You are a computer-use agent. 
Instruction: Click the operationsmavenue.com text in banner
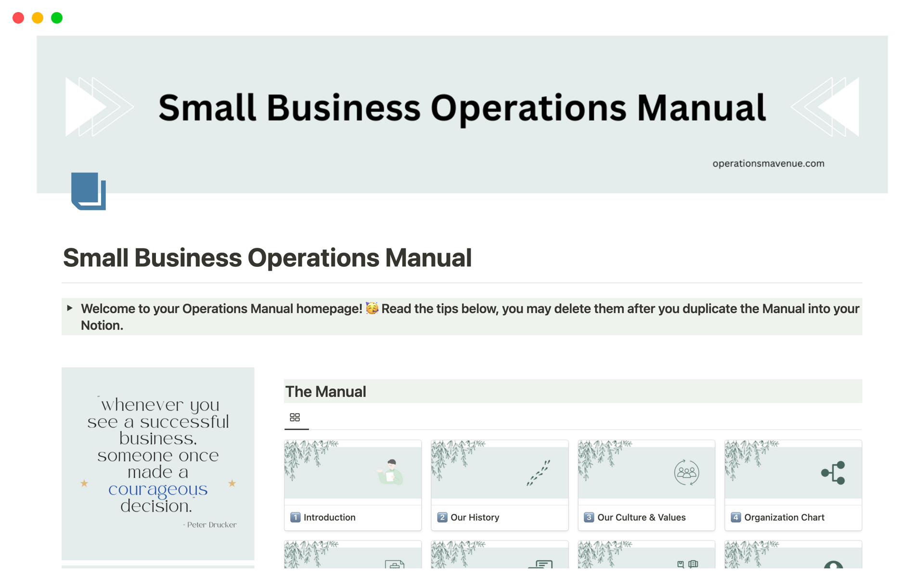768,164
